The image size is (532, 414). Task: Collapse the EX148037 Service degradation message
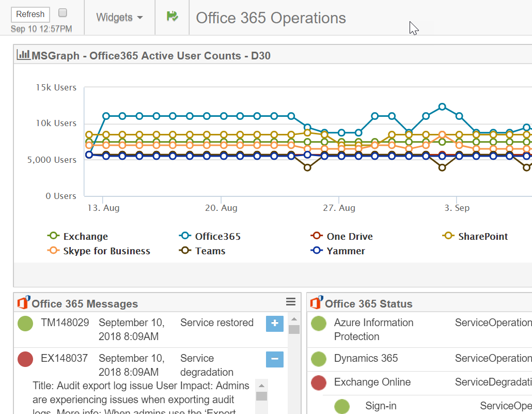tap(274, 359)
